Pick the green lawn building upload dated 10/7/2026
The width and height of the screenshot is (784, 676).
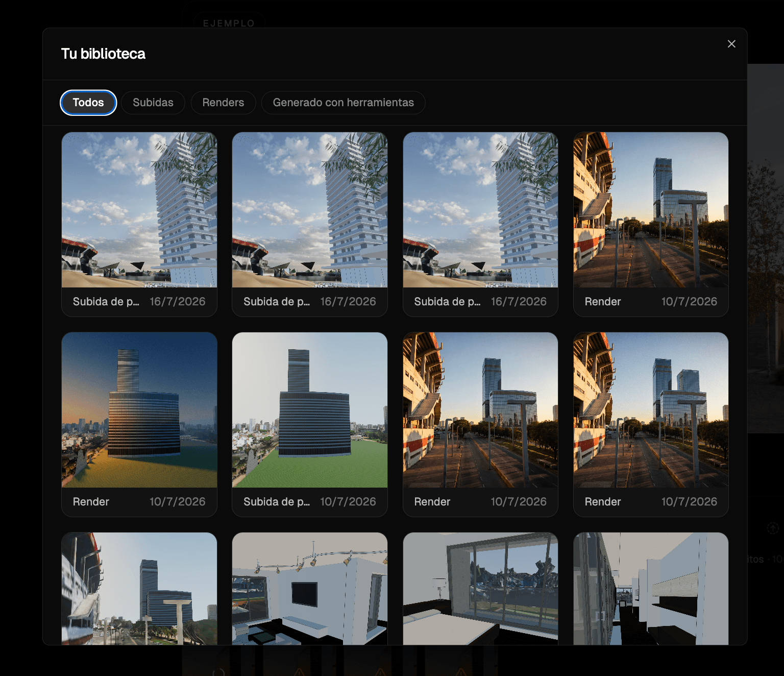[310, 425]
